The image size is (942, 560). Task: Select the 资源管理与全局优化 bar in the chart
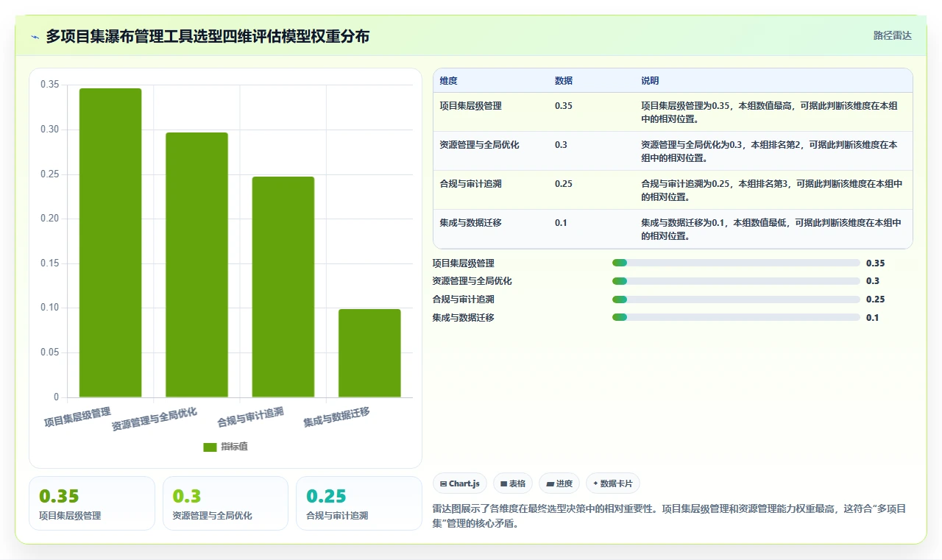click(196, 265)
